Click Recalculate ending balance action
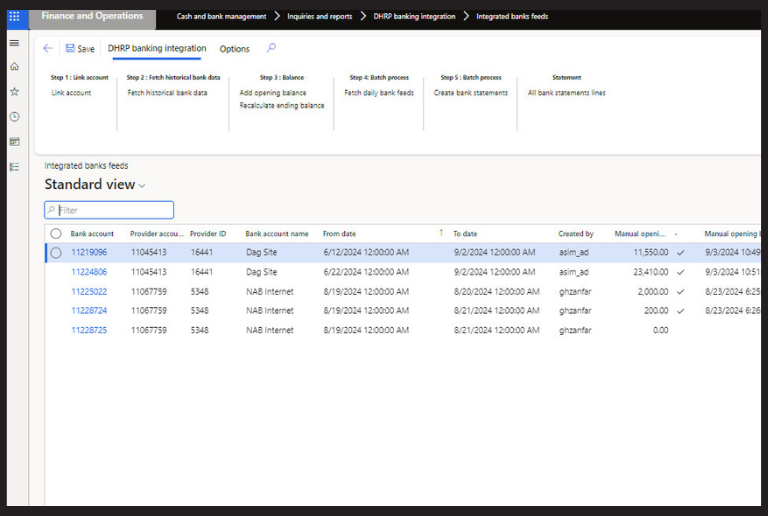Screen dimensions: 768x516 282,105
